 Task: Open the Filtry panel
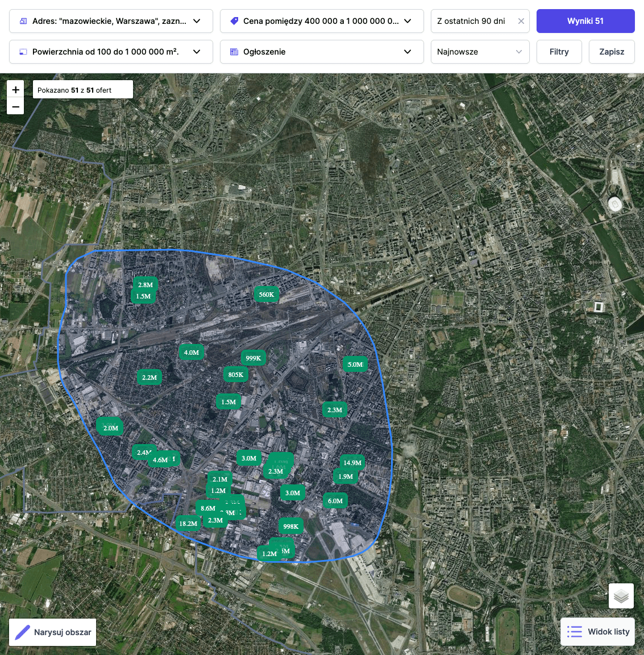[559, 52]
